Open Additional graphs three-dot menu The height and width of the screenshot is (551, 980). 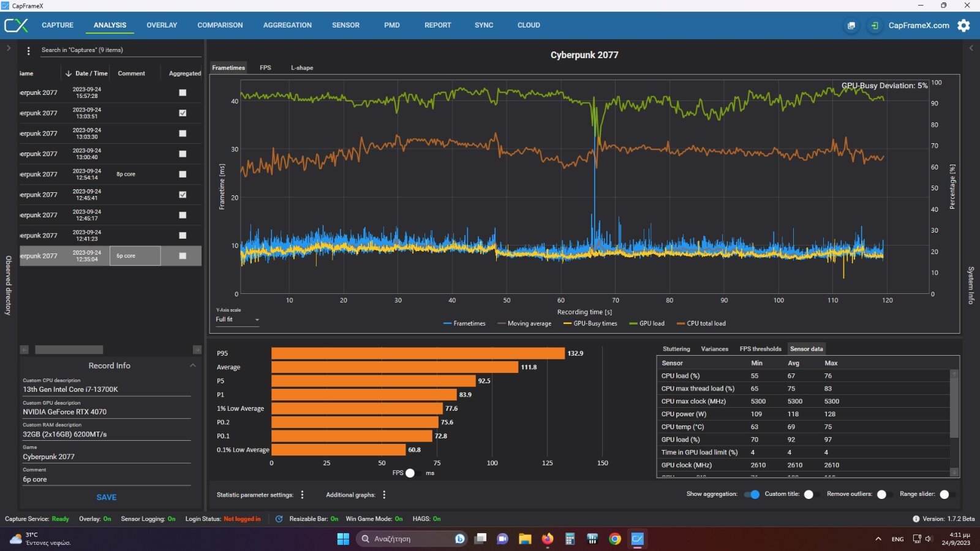[384, 495]
